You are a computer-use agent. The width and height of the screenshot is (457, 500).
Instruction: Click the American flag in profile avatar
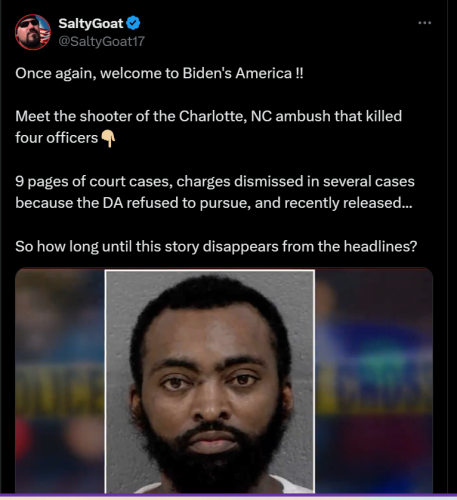coord(45,29)
